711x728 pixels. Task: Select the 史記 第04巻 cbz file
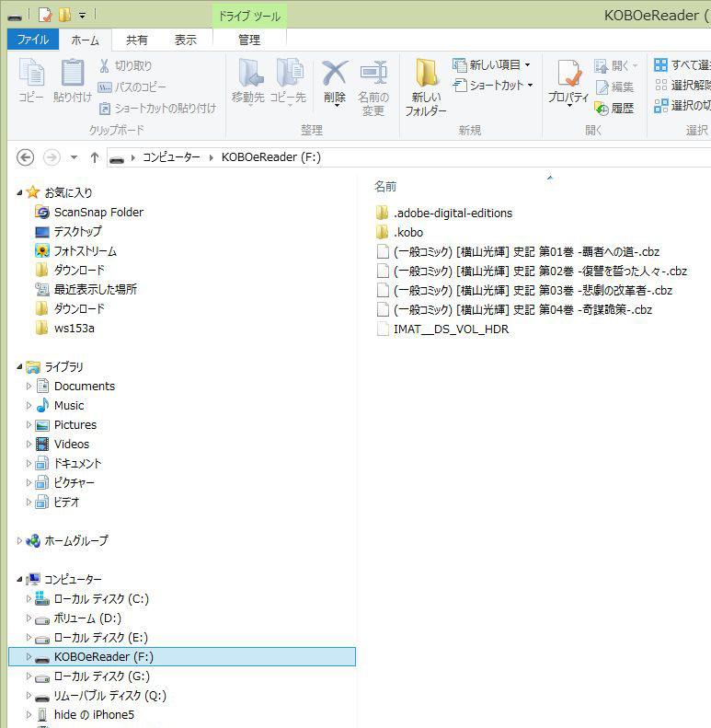[514, 309]
